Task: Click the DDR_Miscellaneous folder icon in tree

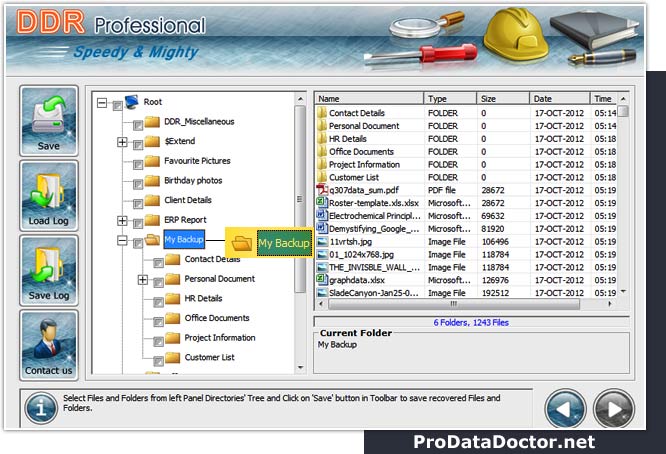Action: pyautogui.click(x=152, y=122)
